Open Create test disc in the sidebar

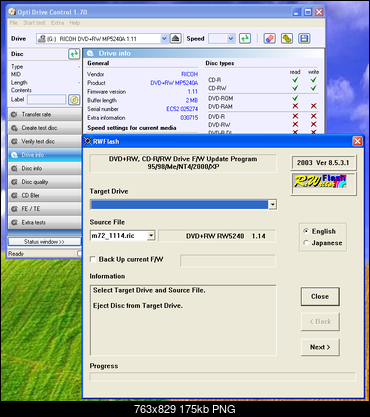(45, 128)
